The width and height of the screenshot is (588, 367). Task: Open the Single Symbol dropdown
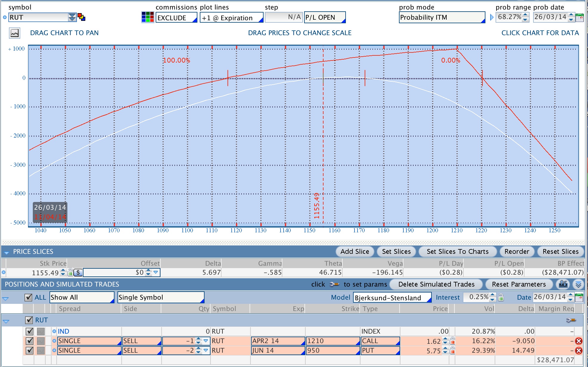pyautogui.click(x=161, y=297)
